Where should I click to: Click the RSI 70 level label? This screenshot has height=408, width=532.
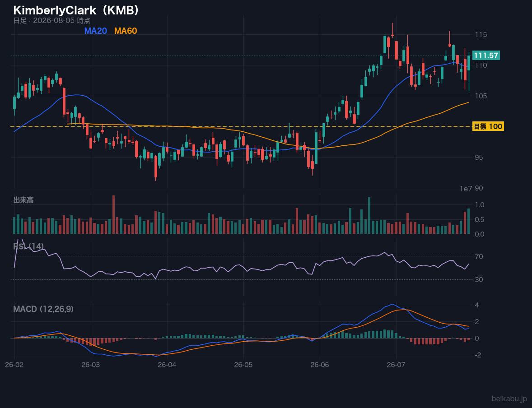click(x=479, y=256)
